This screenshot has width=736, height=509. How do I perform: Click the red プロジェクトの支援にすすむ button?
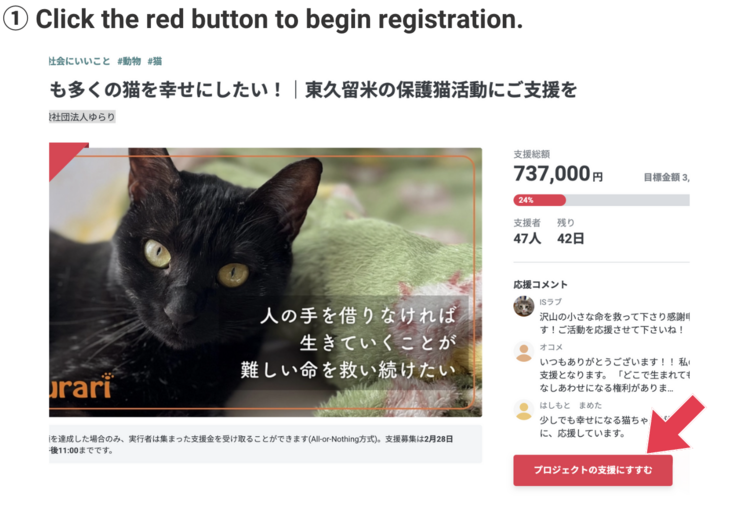click(x=592, y=470)
